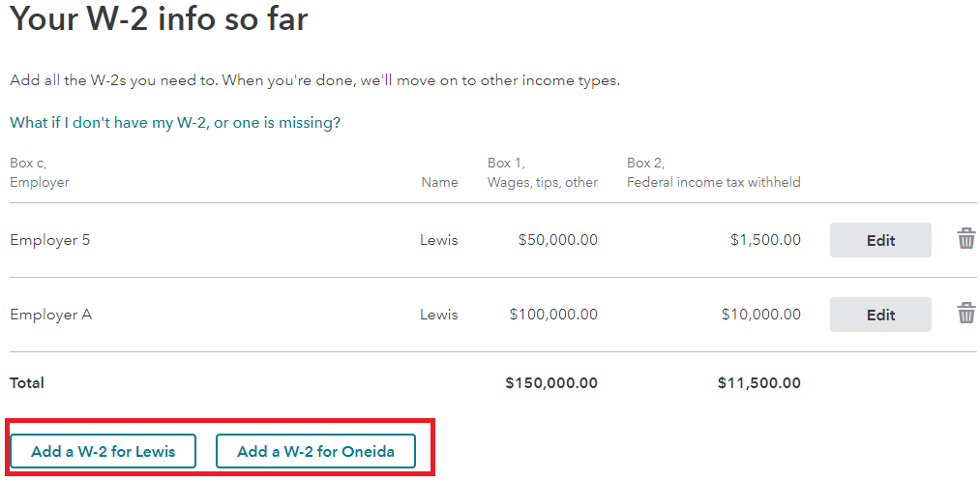980x482 pixels.
Task: Click the "Your W-2 info so far" heading
Action: pyautogui.click(x=160, y=19)
